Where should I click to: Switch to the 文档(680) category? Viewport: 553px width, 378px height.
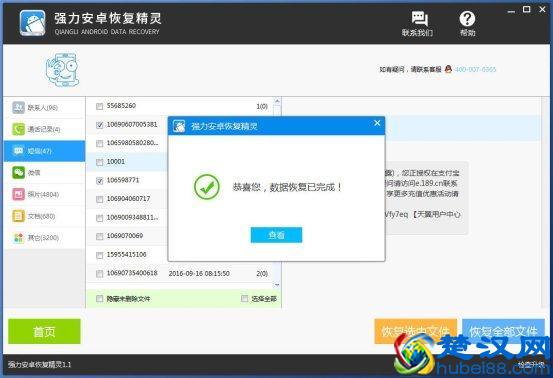[x=44, y=216]
